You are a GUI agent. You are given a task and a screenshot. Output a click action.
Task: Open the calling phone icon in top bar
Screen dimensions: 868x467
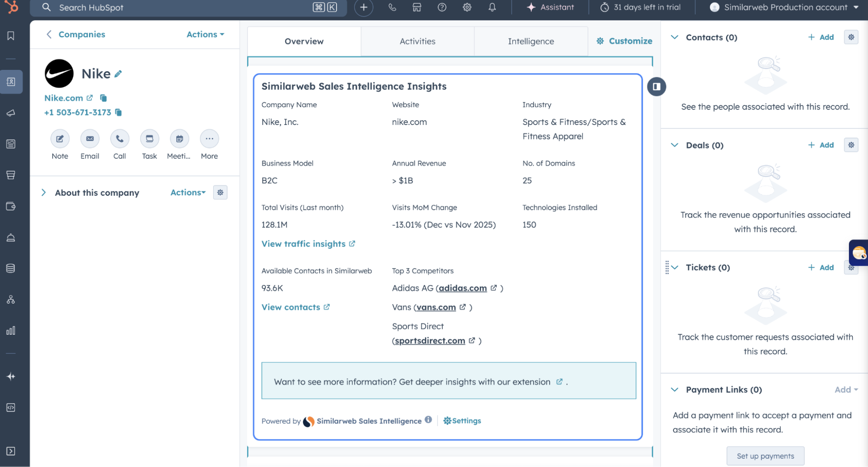pos(392,7)
